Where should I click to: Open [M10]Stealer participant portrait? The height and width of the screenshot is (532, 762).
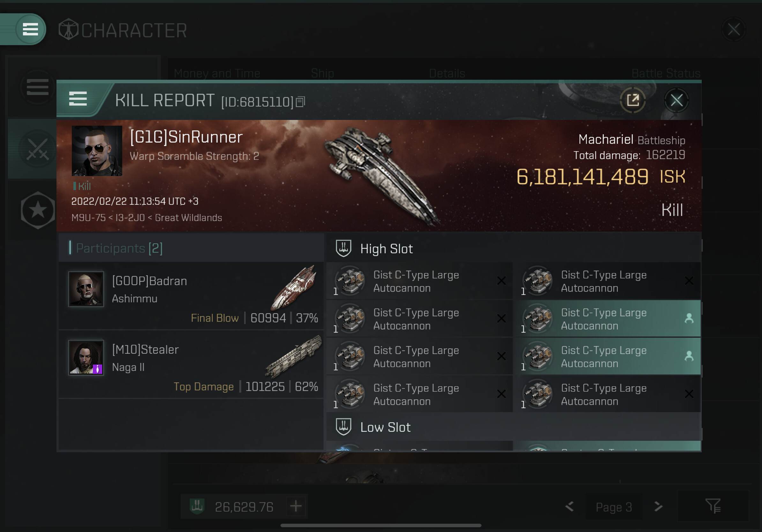point(86,357)
